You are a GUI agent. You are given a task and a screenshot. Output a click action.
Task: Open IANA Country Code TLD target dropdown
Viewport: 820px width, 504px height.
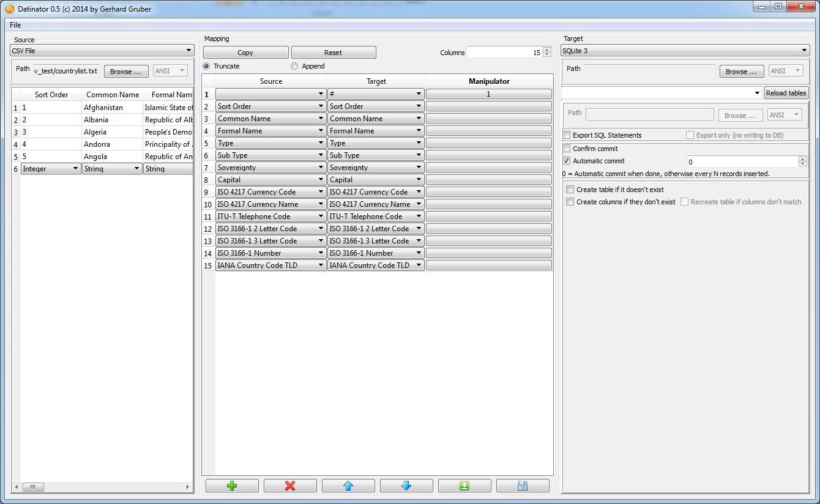coord(376,265)
